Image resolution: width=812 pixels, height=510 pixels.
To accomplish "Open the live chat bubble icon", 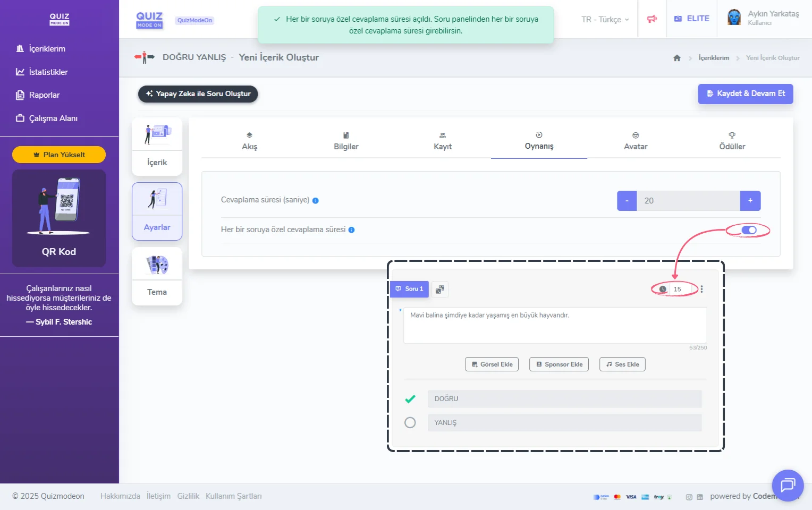I will tap(787, 485).
